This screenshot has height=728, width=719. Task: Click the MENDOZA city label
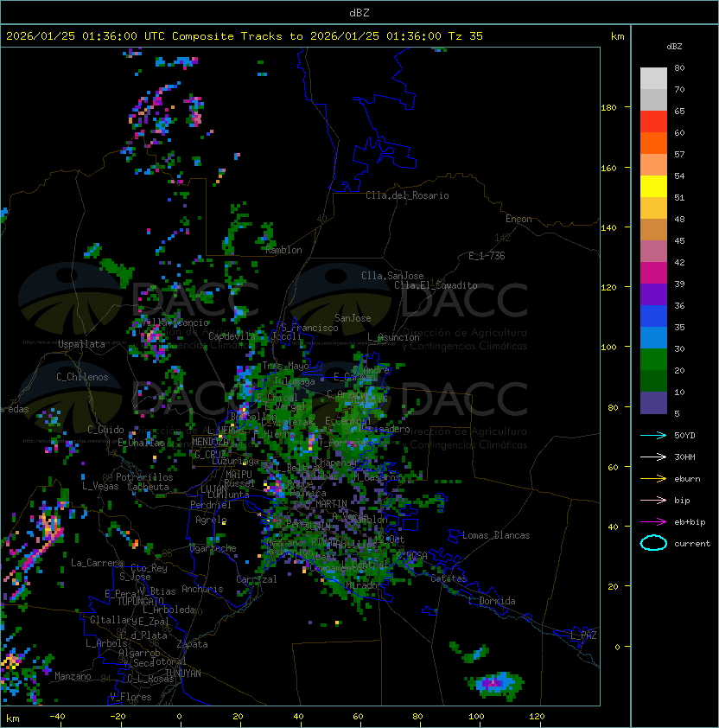[x=211, y=442]
